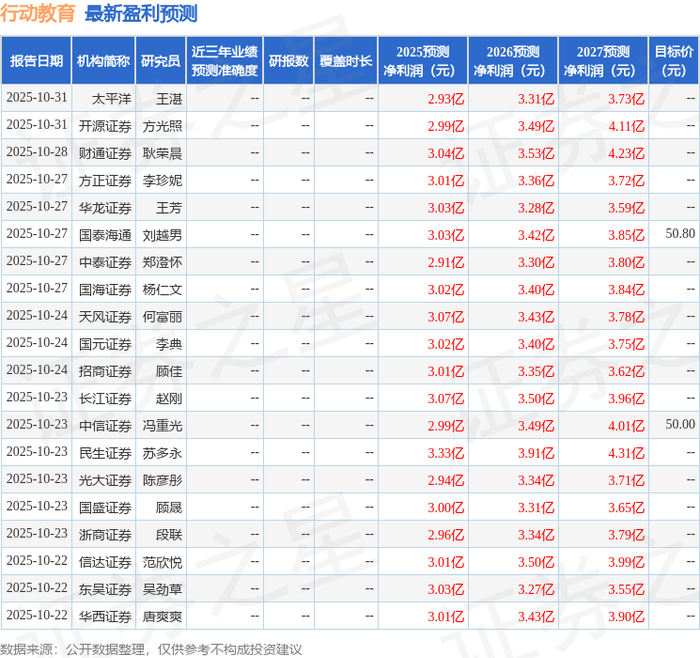Select the 开源证券 institution cell

(105, 126)
